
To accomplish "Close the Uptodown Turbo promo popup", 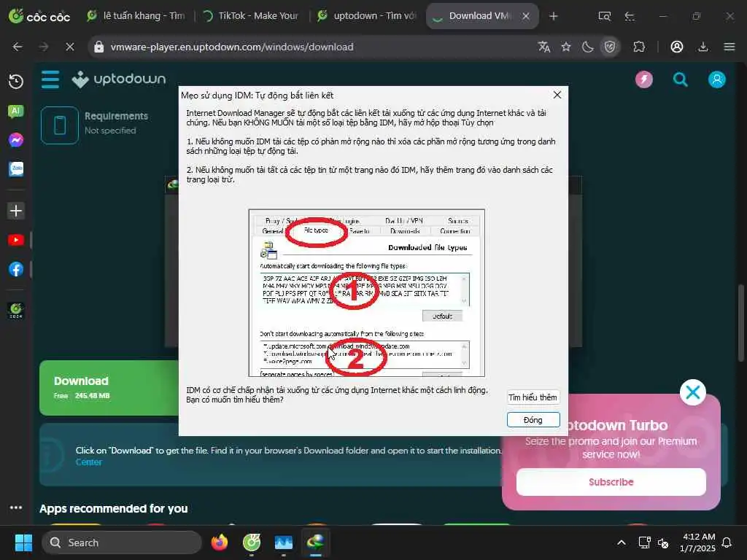I will [x=693, y=392].
